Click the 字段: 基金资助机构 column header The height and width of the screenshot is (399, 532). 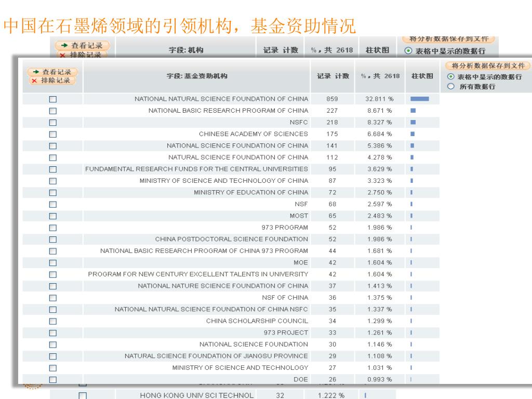[197, 76]
